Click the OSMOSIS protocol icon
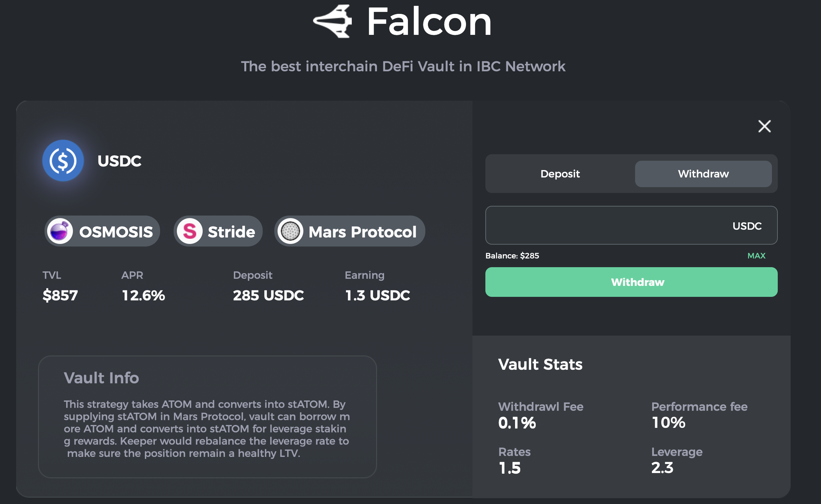This screenshot has width=821, height=504. [60, 231]
